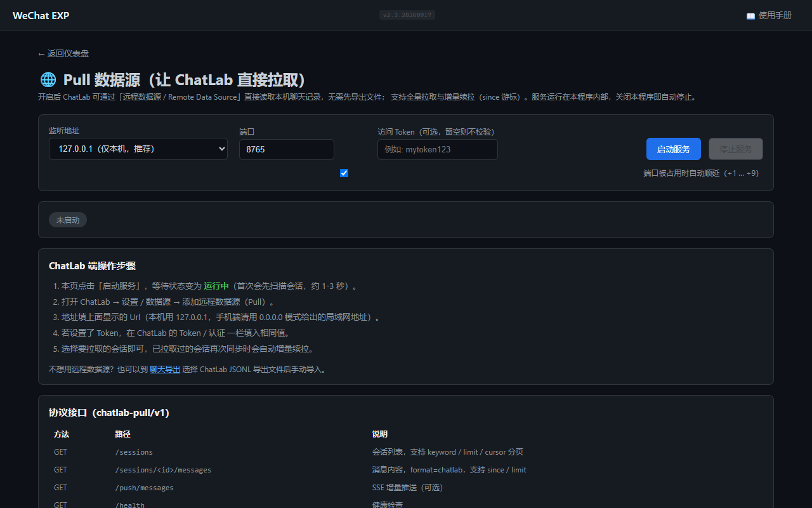This screenshot has height=508, width=812.
Task: Click the v2.3.20260917 version badge
Action: coord(407,15)
